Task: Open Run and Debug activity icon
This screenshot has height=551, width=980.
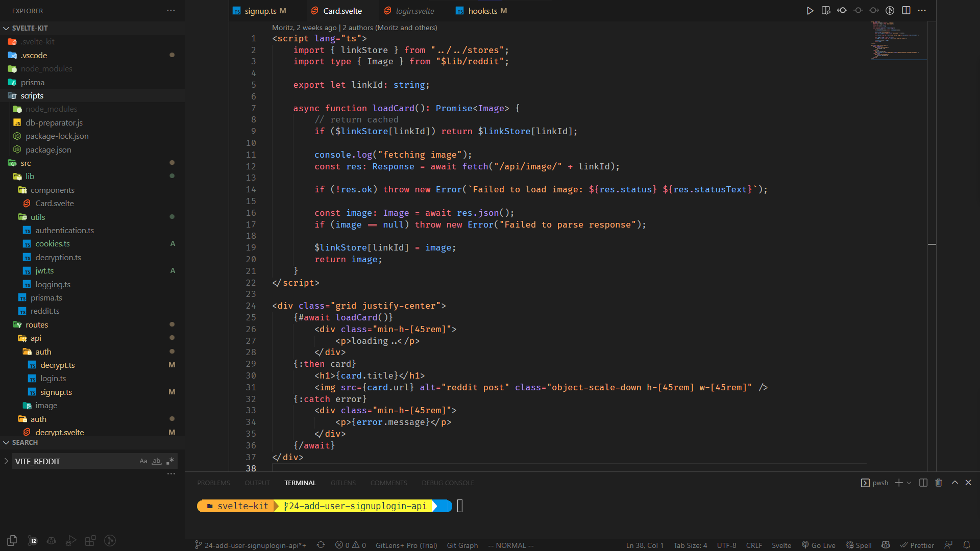Action: tap(71, 540)
